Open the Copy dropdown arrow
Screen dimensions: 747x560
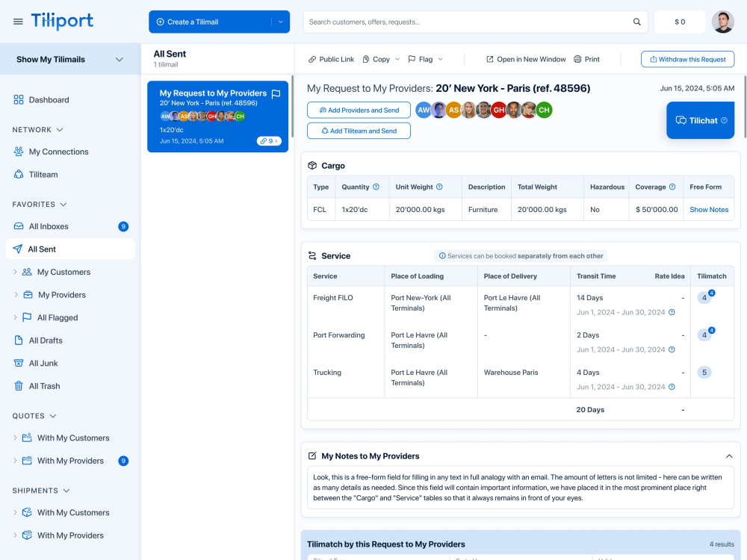pyautogui.click(x=397, y=60)
